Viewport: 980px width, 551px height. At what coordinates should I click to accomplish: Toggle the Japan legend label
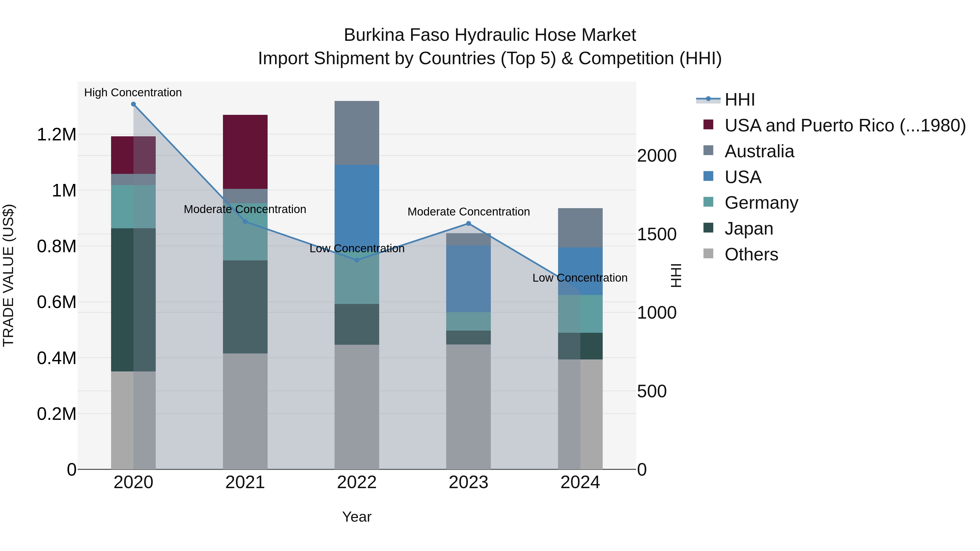tap(749, 229)
